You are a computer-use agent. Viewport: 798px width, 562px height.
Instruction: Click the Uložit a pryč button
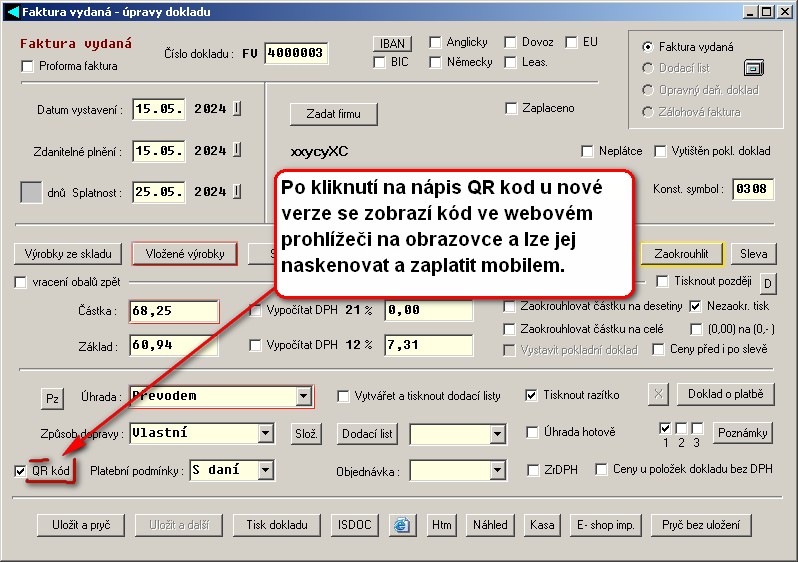[x=81, y=524]
